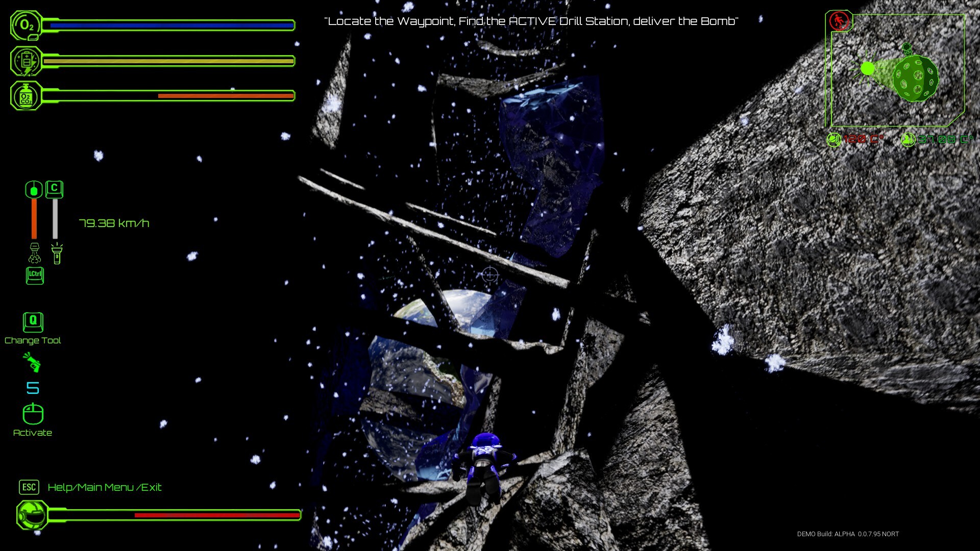Click the suit temperature icon reading 37.08 C°

(908, 138)
